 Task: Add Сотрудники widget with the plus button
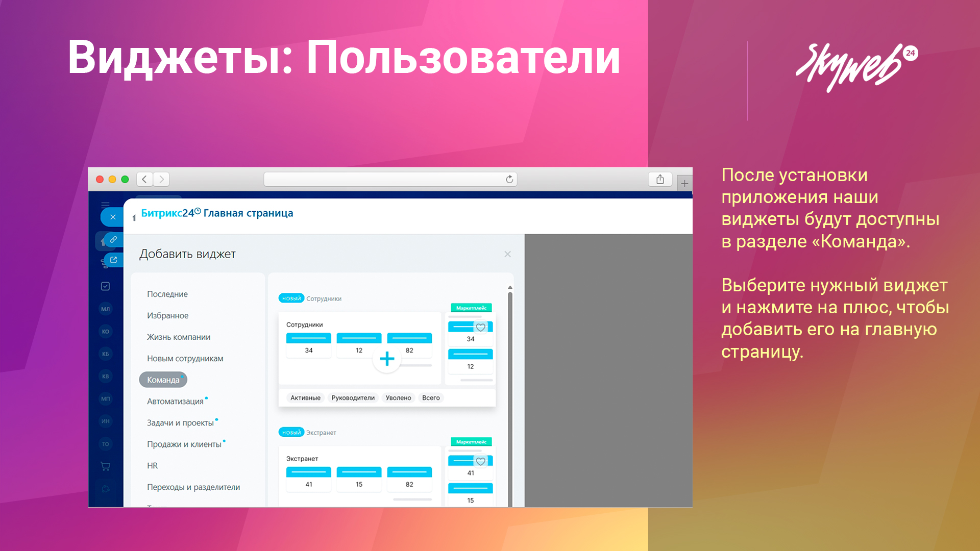coord(387,359)
